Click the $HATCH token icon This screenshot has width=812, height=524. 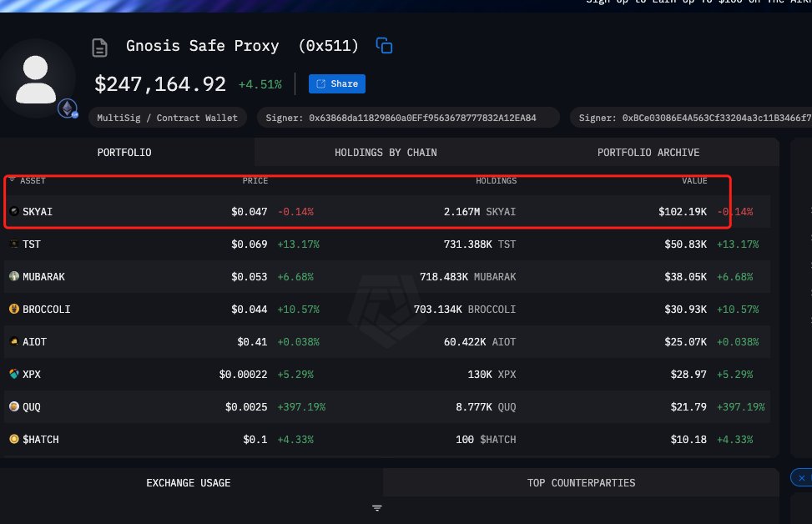coord(14,439)
